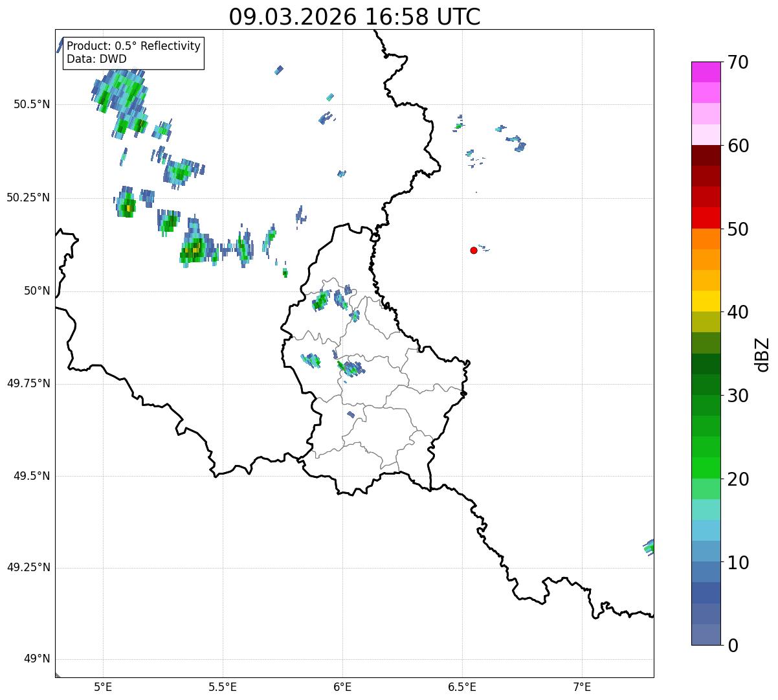778x700 pixels.
Task: Click the 'Data: DWD' text
Action: click(x=96, y=59)
